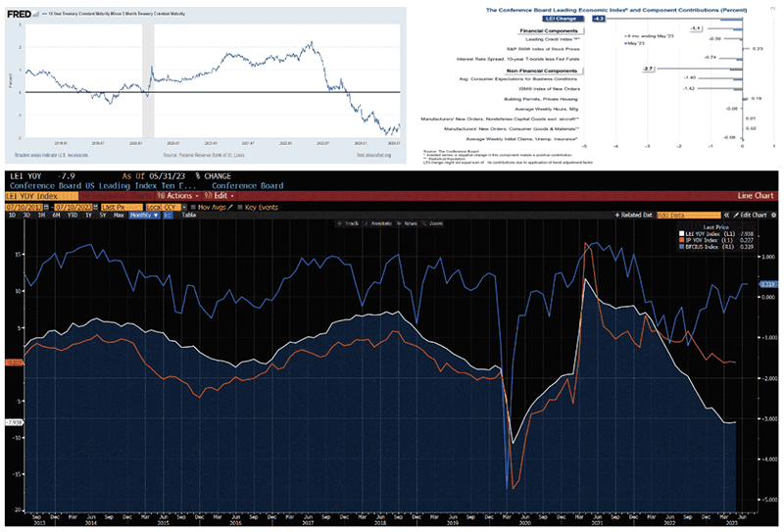Click the 0.319 right axis value marker
The width and height of the screenshot is (784, 532).
click(x=768, y=284)
